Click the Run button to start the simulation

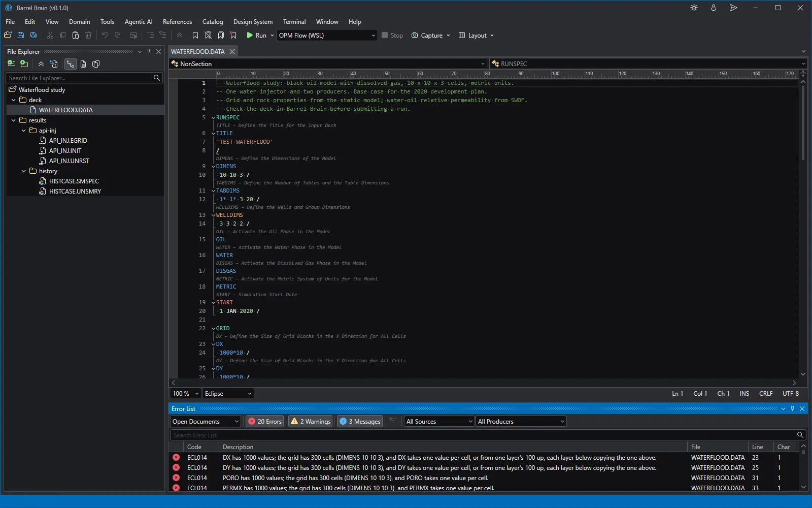tap(257, 35)
